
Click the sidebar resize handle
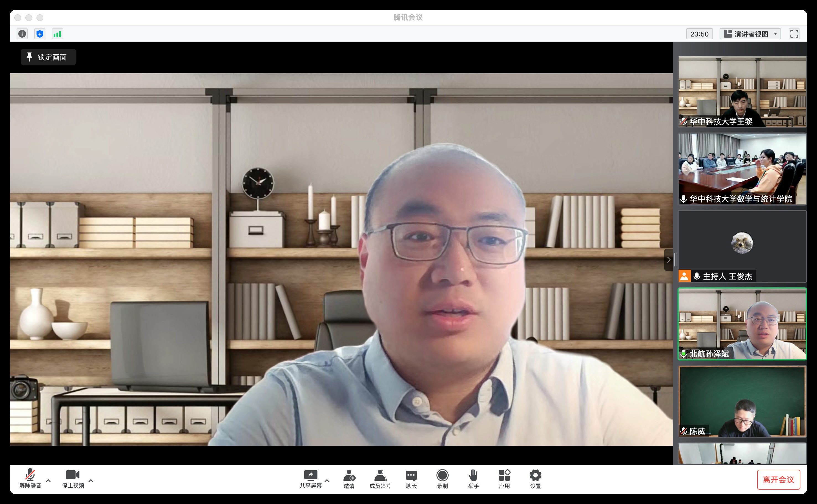675,260
